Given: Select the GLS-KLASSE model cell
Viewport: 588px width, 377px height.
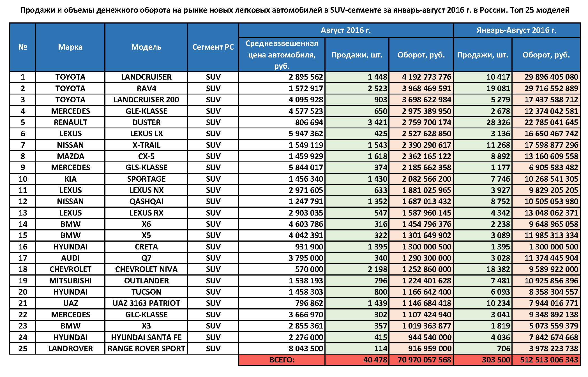Looking at the screenshot, I should pos(146,168).
